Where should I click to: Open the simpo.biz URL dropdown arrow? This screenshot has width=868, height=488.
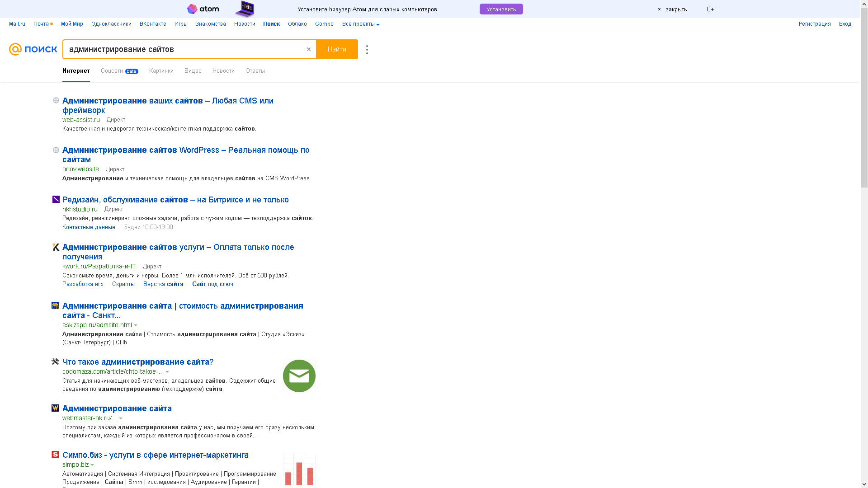tap(92, 465)
